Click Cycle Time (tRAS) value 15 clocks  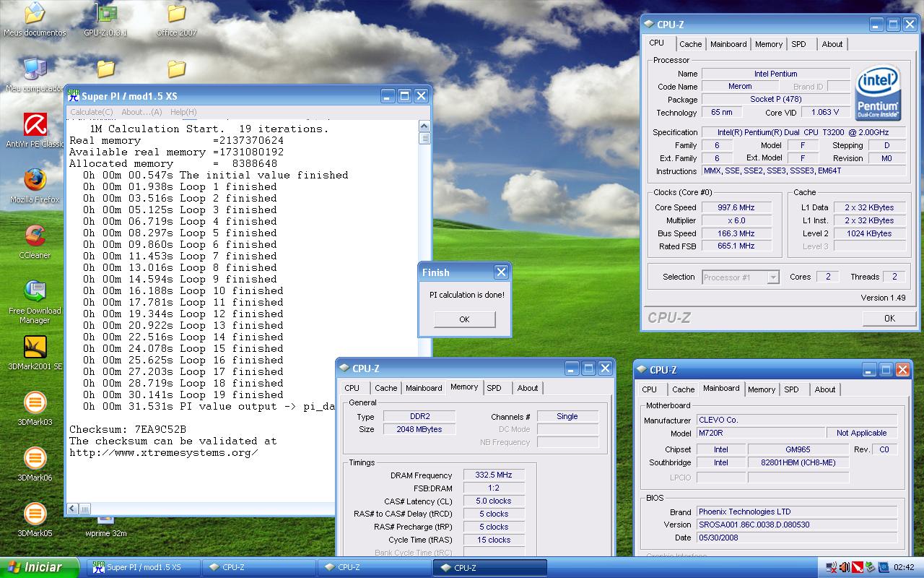[x=494, y=540]
